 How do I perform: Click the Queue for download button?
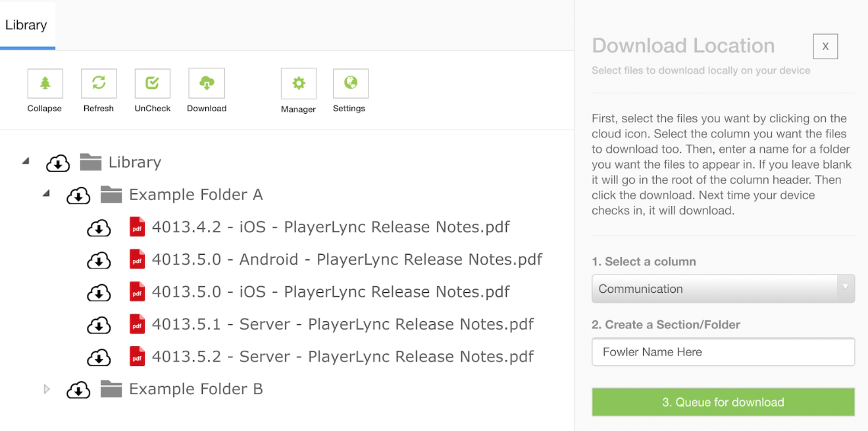click(x=723, y=402)
